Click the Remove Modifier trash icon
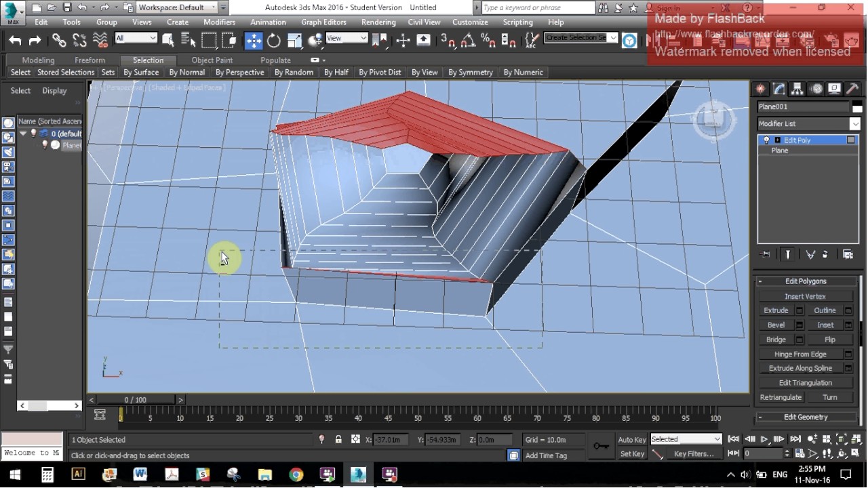This screenshot has height=488, width=868. pos(825,254)
